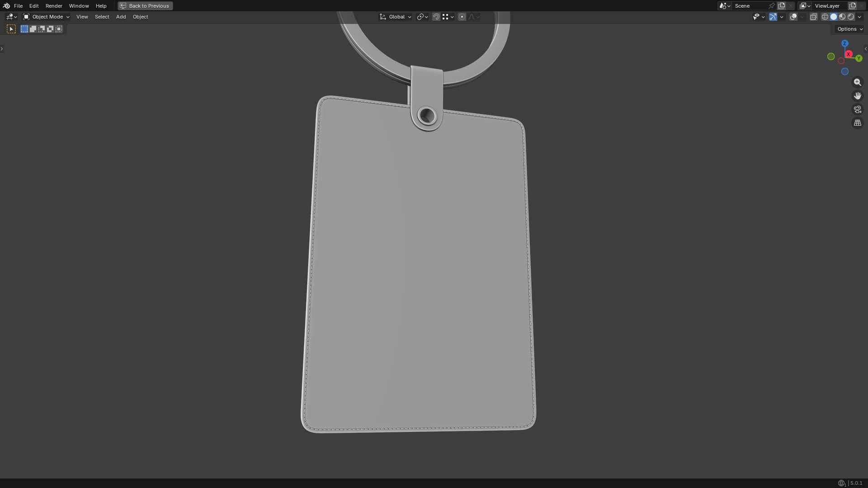
Task: Click the ViewLayer name field
Action: click(830, 6)
